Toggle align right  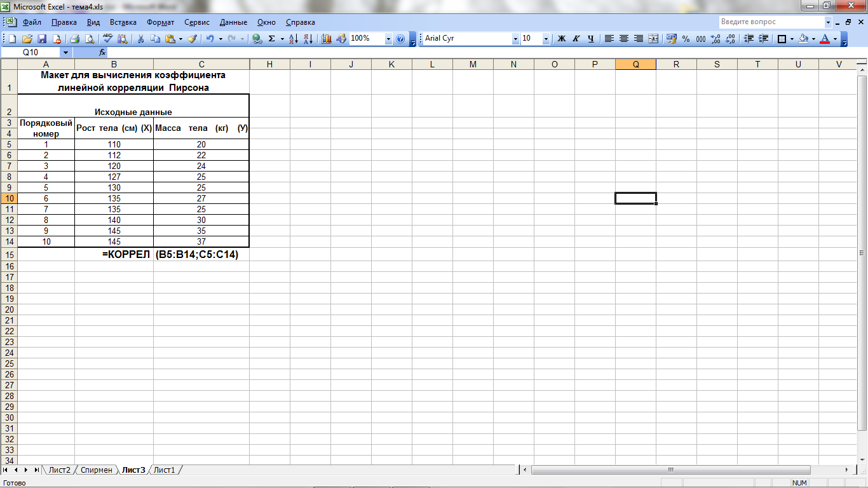(639, 39)
